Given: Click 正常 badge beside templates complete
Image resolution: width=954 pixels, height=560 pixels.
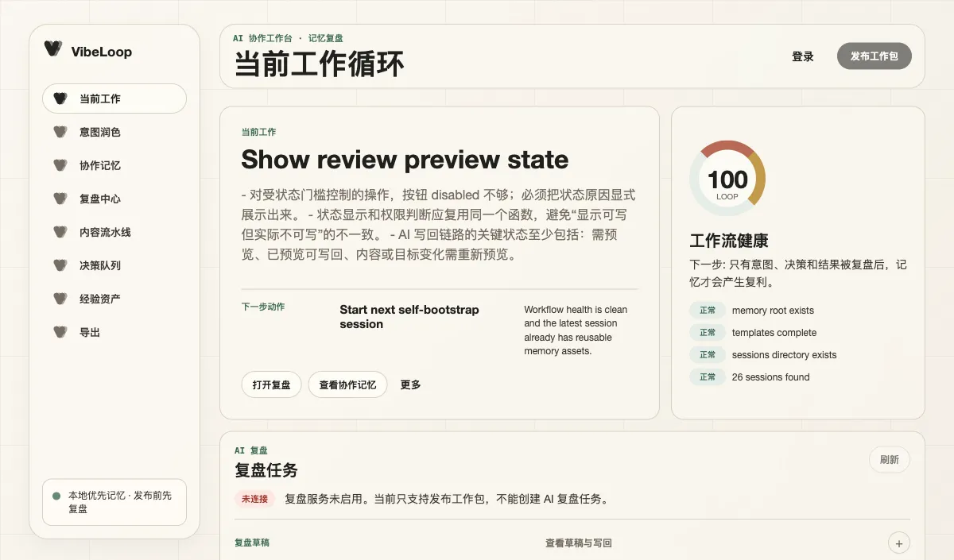Looking at the screenshot, I should 708,333.
